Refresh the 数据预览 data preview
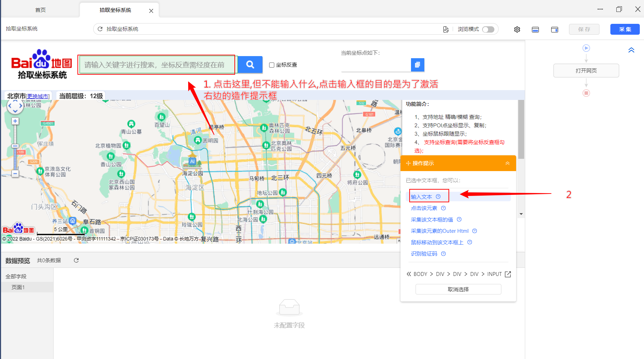This screenshot has width=644, height=359. click(x=76, y=260)
